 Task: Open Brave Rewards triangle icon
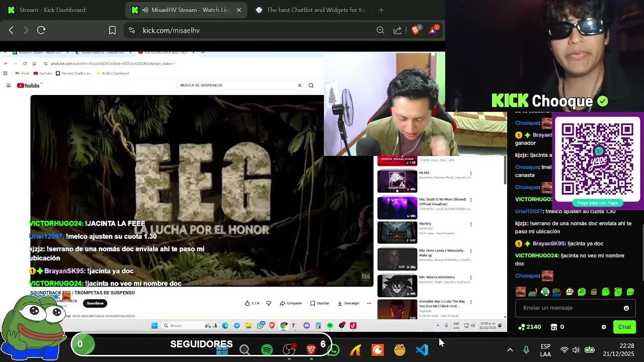pyautogui.click(x=434, y=30)
